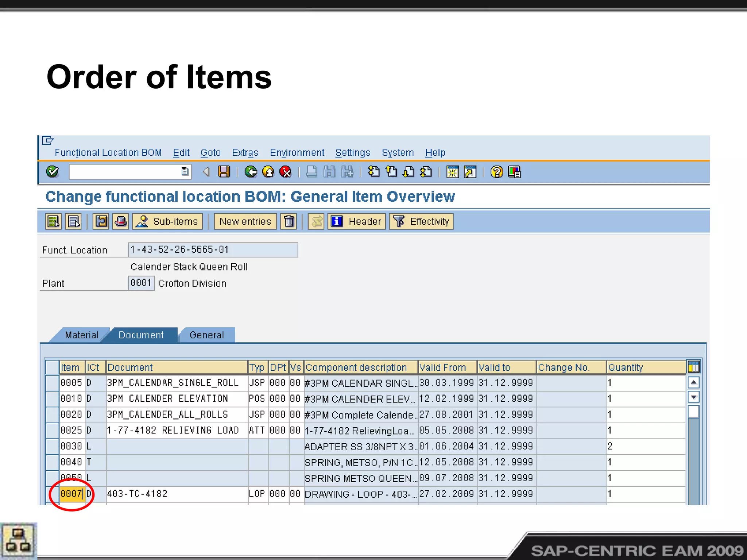Click the vertical scrollbar thumb
This screenshot has height=560, width=747.
[x=693, y=412]
